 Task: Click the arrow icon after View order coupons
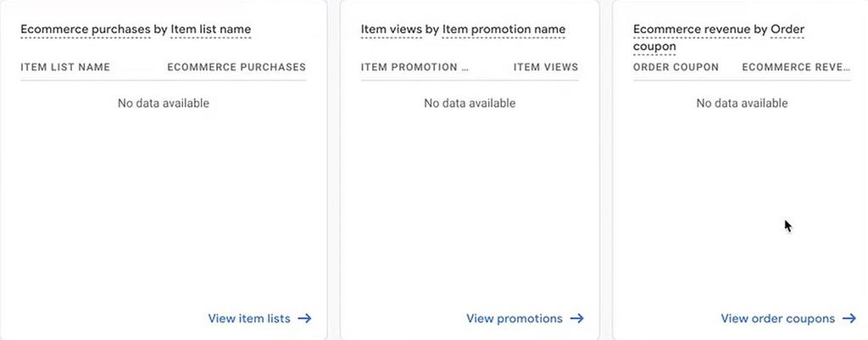coord(849,319)
